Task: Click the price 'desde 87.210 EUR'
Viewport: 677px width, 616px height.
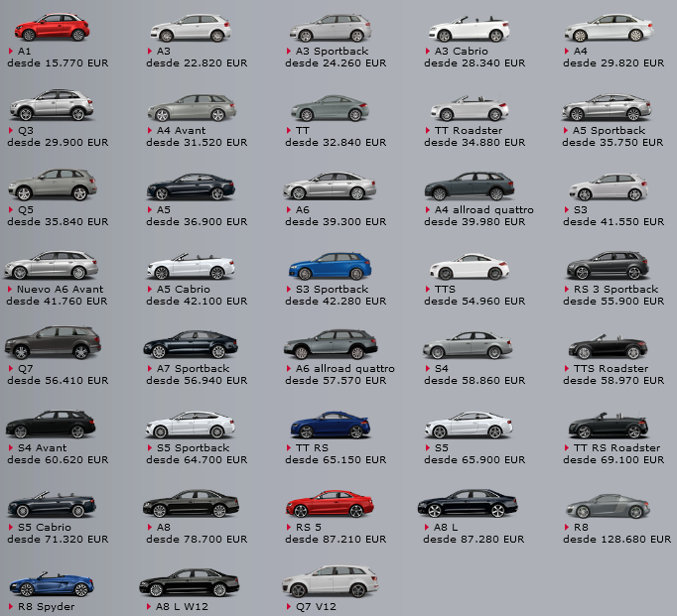Action: [336, 540]
